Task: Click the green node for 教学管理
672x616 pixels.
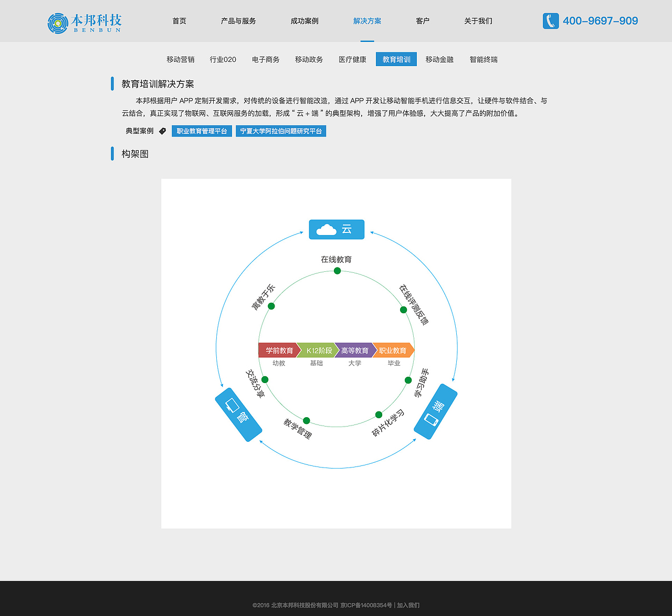Action: click(306, 420)
